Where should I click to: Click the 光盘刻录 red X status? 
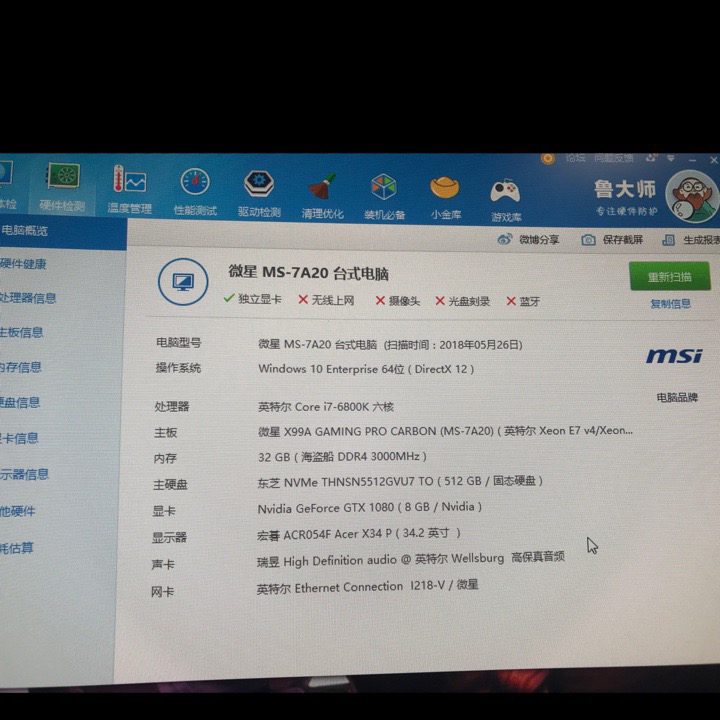[x=462, y=301]
